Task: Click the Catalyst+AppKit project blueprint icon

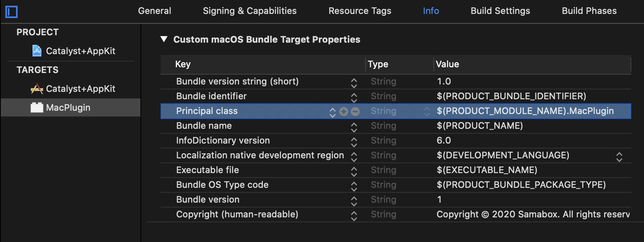Action: [x=37, y=51]
